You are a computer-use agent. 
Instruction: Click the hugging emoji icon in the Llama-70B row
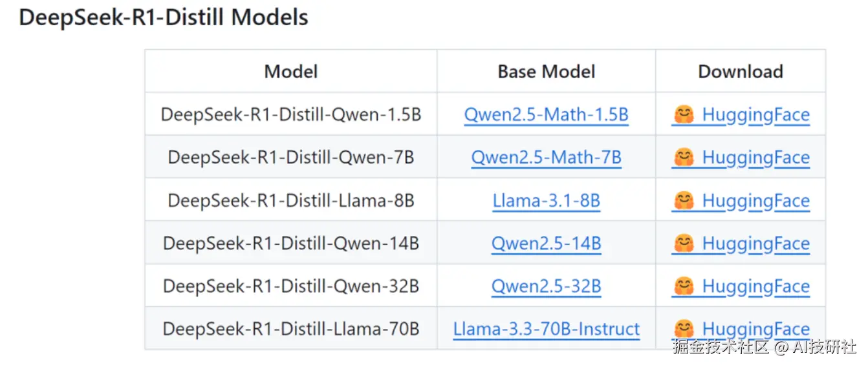click(x=684, y=329)
